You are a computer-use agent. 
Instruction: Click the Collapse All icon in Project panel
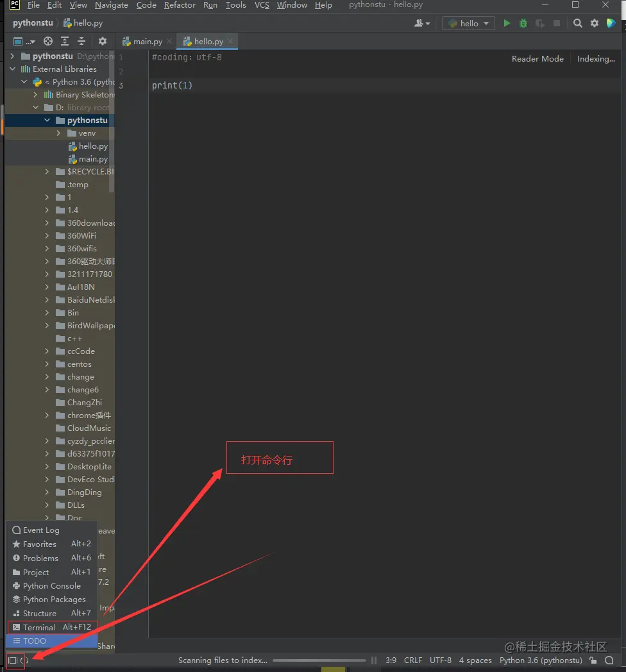[x=81, y=41]
